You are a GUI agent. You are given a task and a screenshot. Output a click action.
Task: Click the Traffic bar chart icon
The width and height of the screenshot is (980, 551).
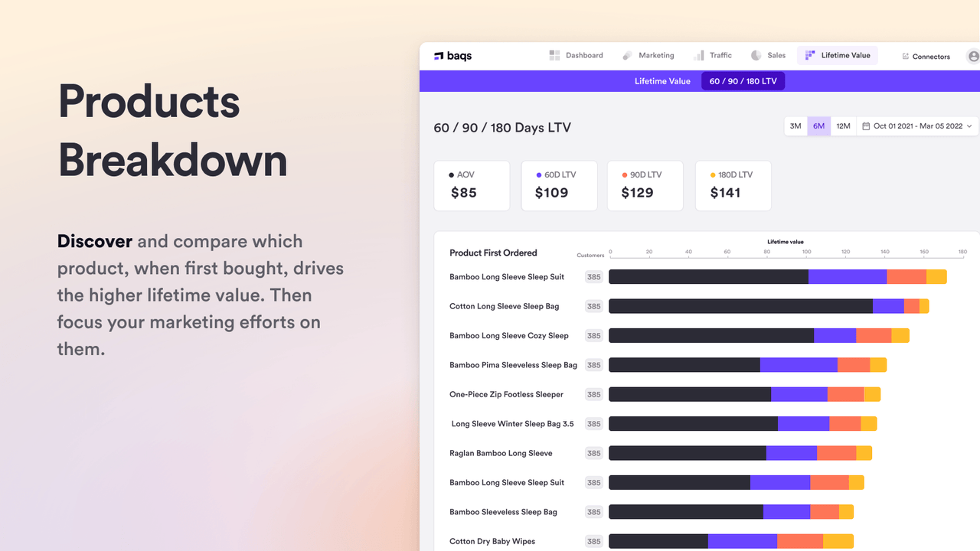[x=698, y=55]
